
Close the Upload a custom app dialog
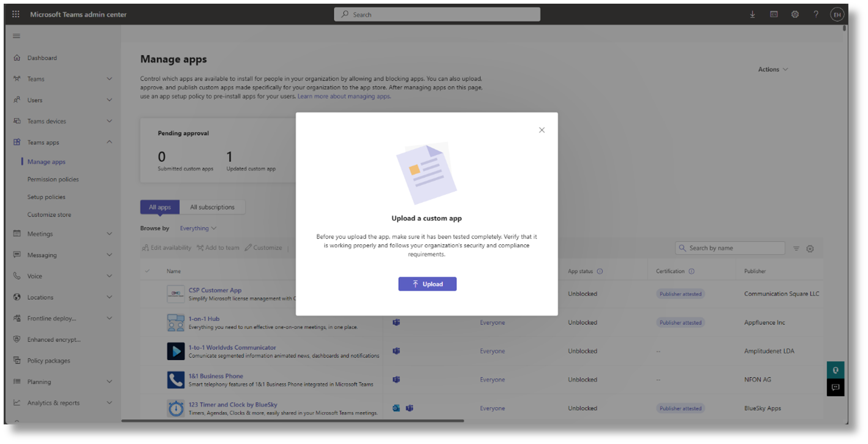click(x=542, y=130)
